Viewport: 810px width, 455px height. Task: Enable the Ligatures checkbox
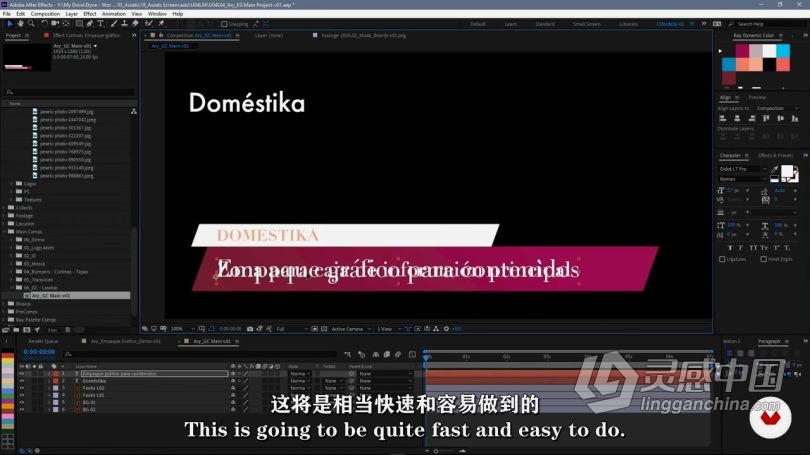[x=722, y=259]
